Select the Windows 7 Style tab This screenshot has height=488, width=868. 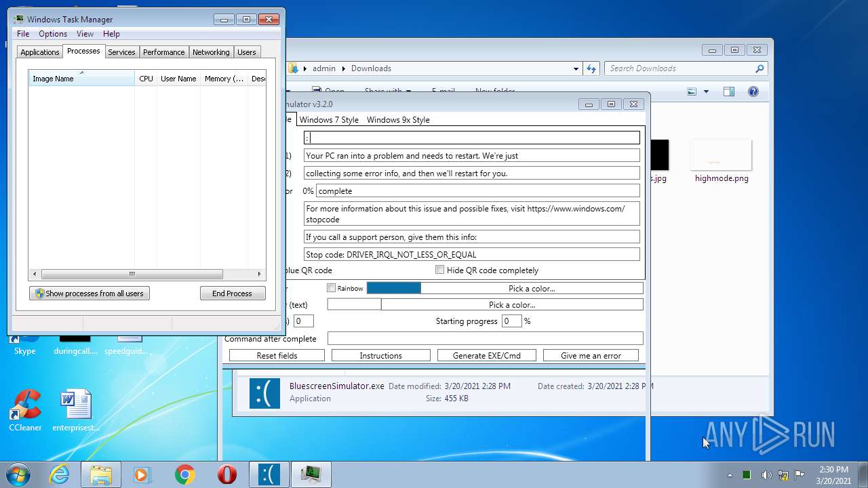click(329, 120)
